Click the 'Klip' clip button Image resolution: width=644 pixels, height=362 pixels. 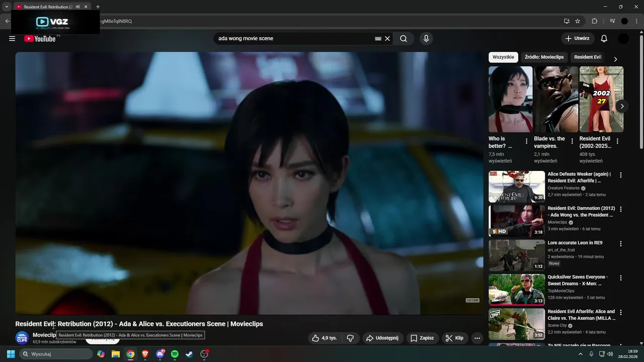454,338
